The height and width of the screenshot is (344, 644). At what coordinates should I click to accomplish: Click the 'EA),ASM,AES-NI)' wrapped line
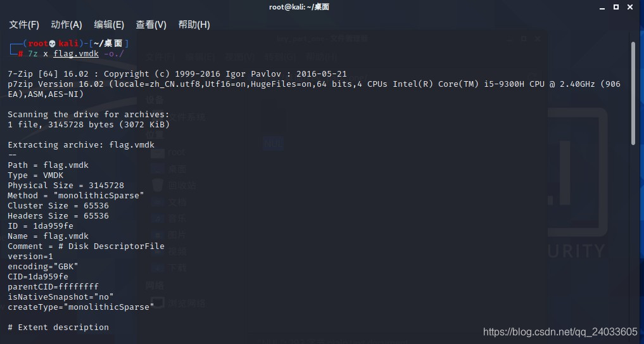[x=46, y=94]
